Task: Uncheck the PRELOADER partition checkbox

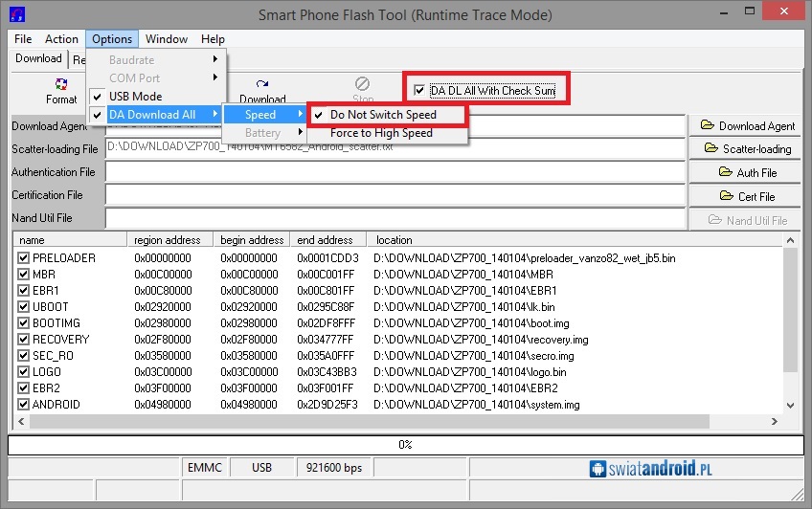Action: click(24, 258)
